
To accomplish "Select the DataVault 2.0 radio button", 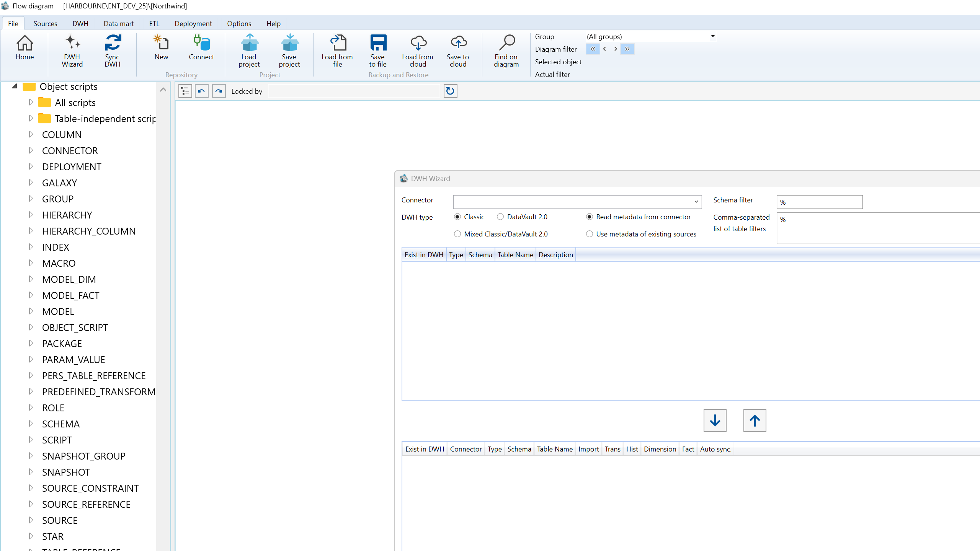I will [x=500, y=217].
